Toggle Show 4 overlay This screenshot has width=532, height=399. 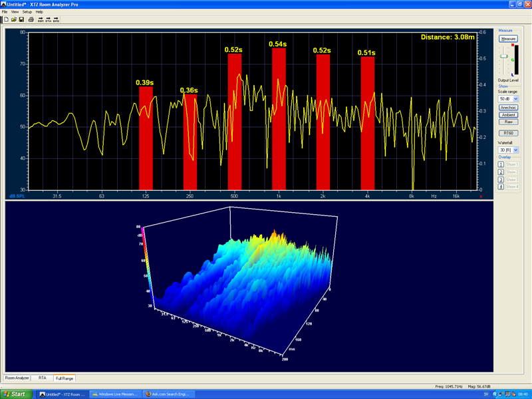coord(511,187)
